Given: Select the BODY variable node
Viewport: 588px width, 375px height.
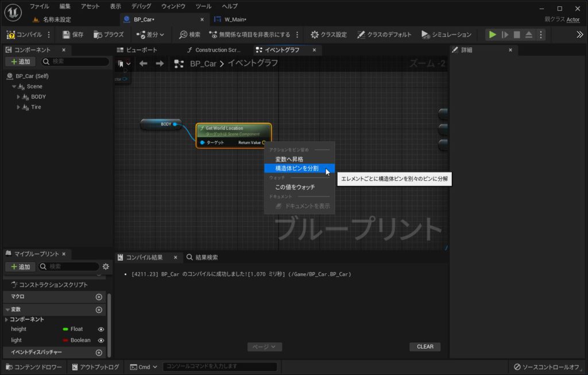Looking at the screenshot, I should (161, 124).
